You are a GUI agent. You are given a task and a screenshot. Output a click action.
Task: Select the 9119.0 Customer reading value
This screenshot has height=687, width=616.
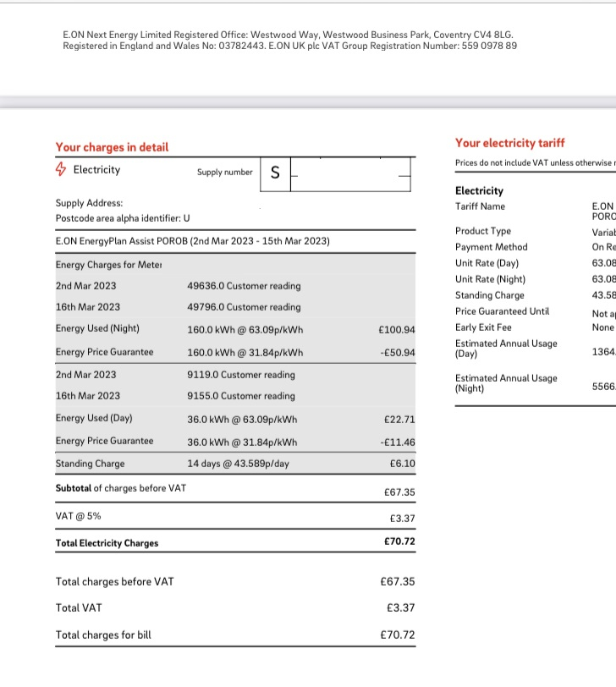(x=241, y=375)
